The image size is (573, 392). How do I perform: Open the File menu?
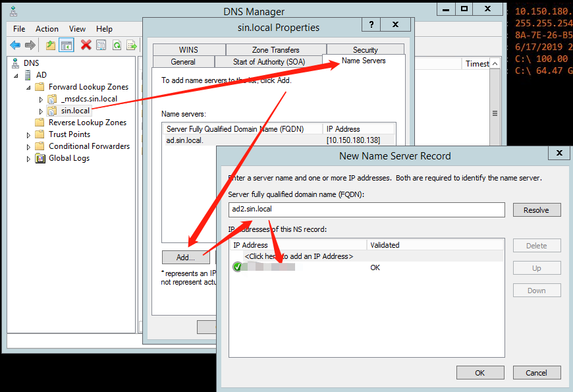pyautogui.click(x=19, y=29)
